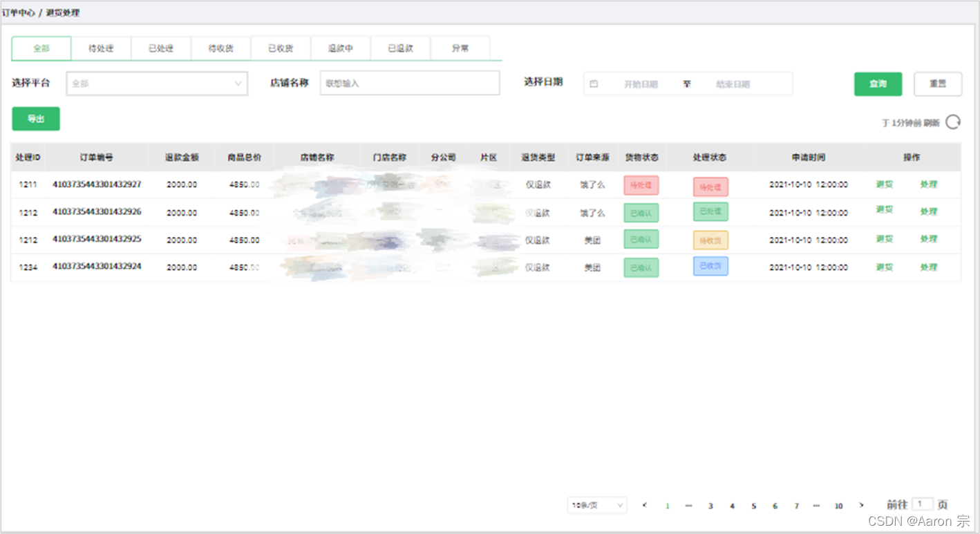Click the 重置 button
This screenshot has height=534, width=980.
[938, 84]
